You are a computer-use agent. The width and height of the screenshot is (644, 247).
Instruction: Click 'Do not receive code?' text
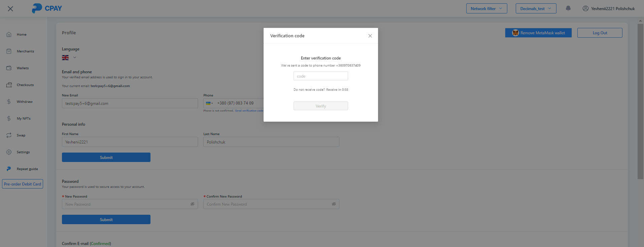[x=309, y=90]
